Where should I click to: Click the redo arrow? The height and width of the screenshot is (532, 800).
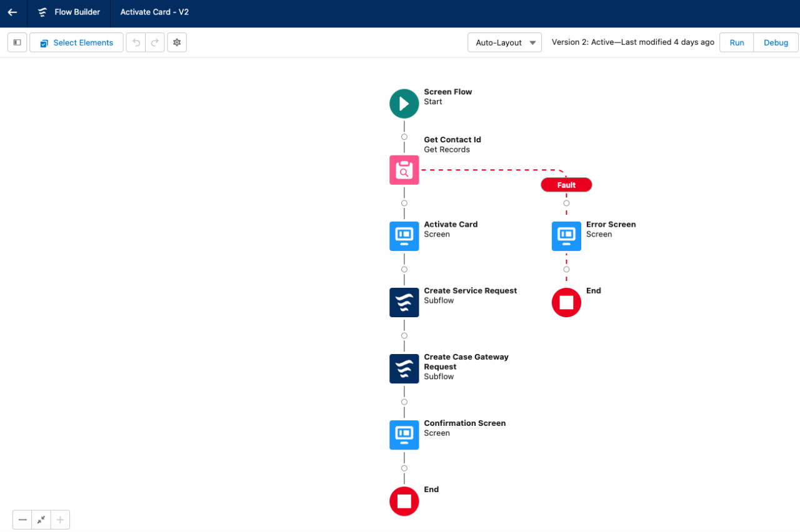[155, 42]
